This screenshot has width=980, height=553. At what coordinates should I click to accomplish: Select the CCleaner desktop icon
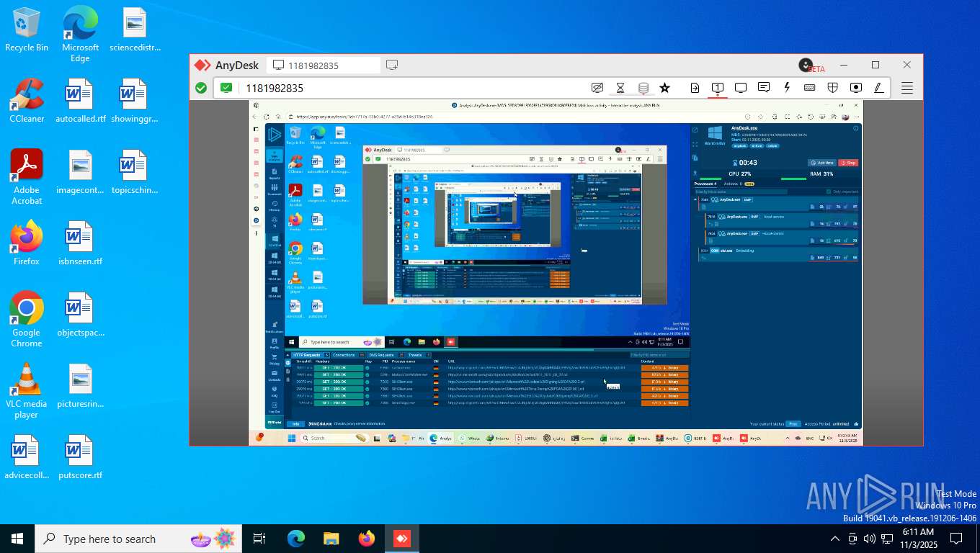(x=27, y=101)
